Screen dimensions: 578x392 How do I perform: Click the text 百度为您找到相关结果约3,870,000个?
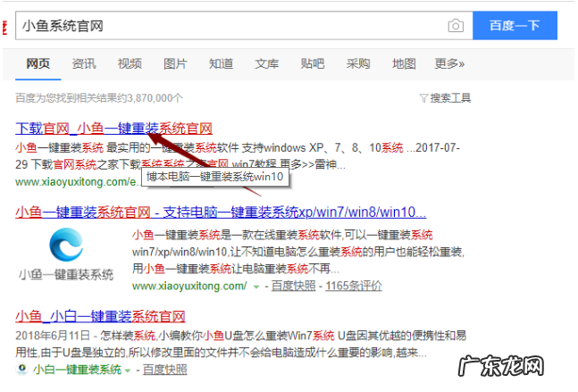[x=99, y=98]
